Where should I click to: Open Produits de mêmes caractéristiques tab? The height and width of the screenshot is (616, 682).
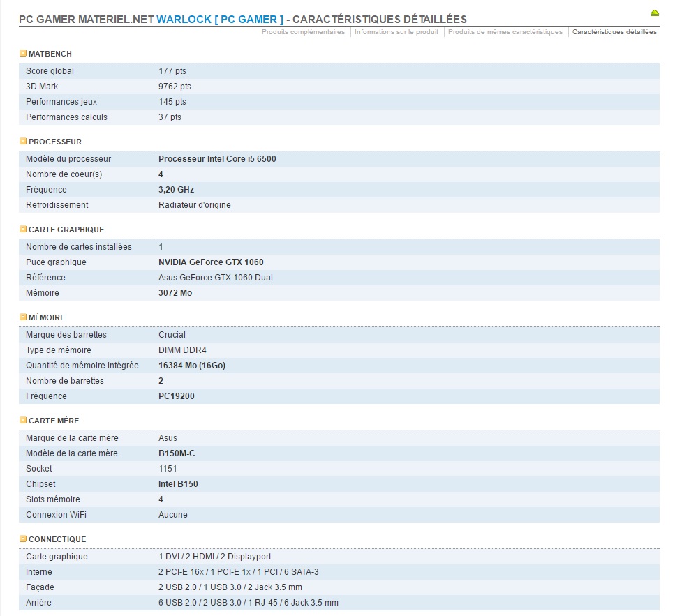click(505, 32)
